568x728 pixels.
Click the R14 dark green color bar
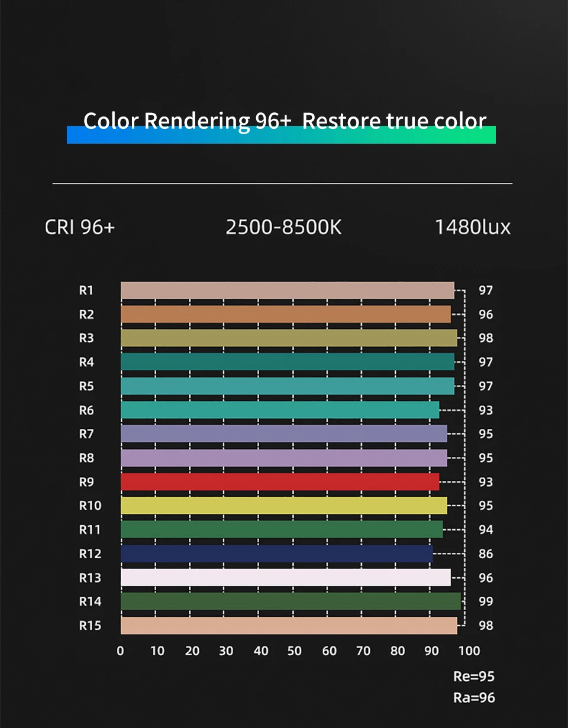(x=291, y=601)
